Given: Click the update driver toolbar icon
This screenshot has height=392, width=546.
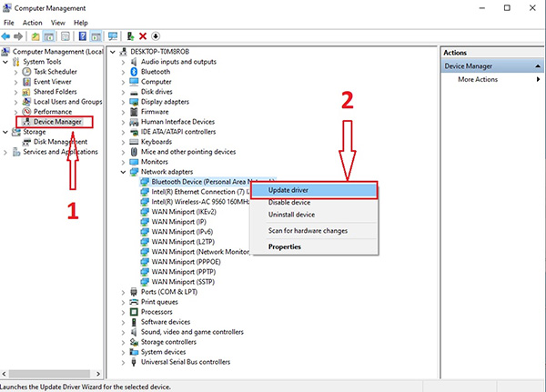Looking at the screenshot, I should 130,35.
